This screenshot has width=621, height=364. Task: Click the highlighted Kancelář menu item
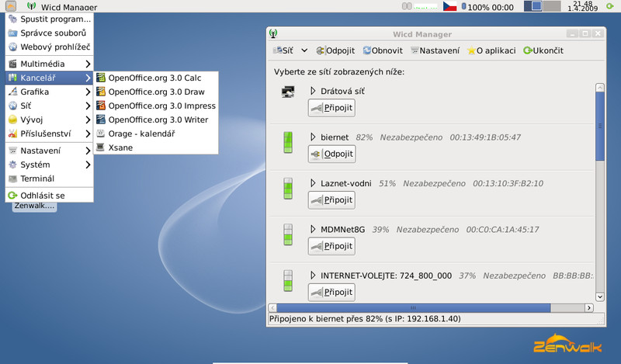pos(50,78)
